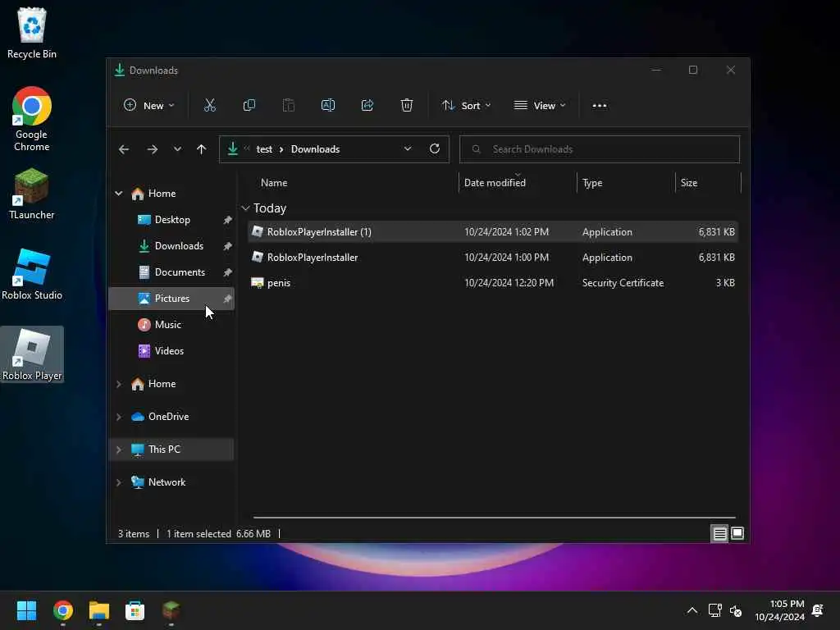Click the Delete trash can icon
This screenshot has height=630, width=840.
pos(407,106)
